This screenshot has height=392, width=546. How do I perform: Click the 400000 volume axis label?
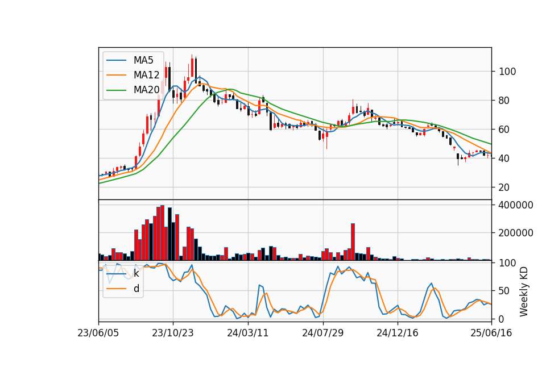coord(516,205)
